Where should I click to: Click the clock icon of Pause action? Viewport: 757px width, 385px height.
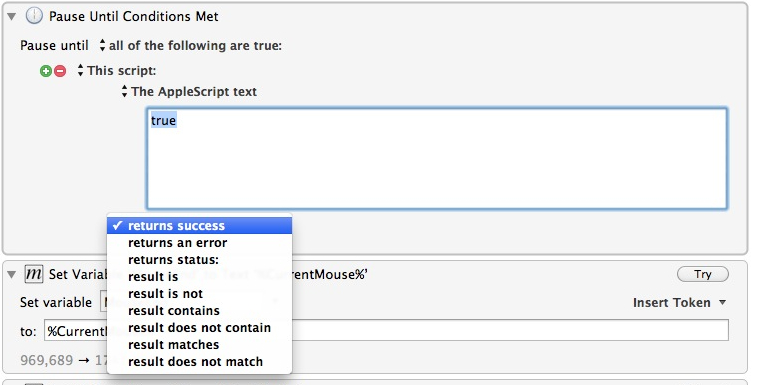pos(34,16)
